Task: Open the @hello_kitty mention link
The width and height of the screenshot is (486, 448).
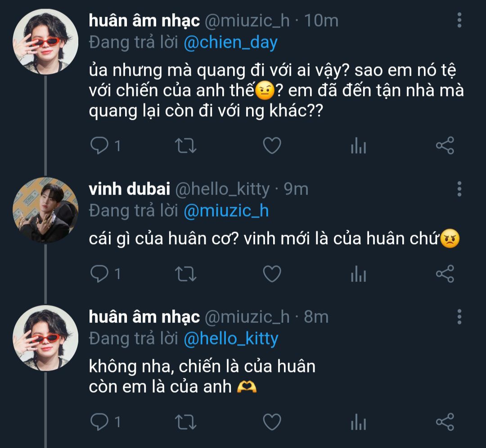Action: click(231, 339)
